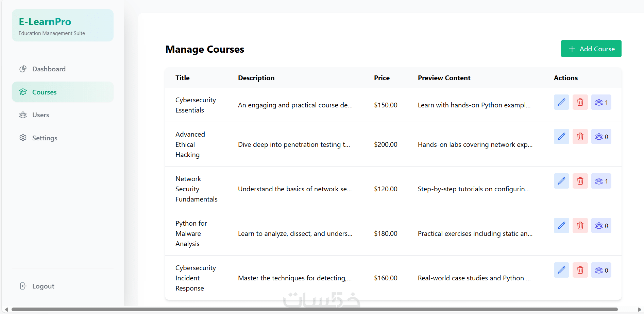
Task: Delete the Cybersecurity Incident Response course
Action: click(x=580, y=270)
